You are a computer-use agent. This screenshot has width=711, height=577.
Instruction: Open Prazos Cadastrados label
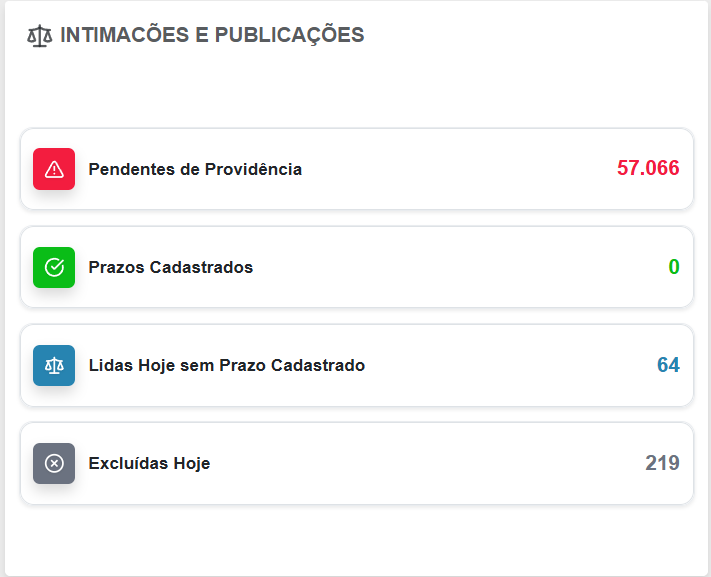pyautogui.click(x=170, y=267)
